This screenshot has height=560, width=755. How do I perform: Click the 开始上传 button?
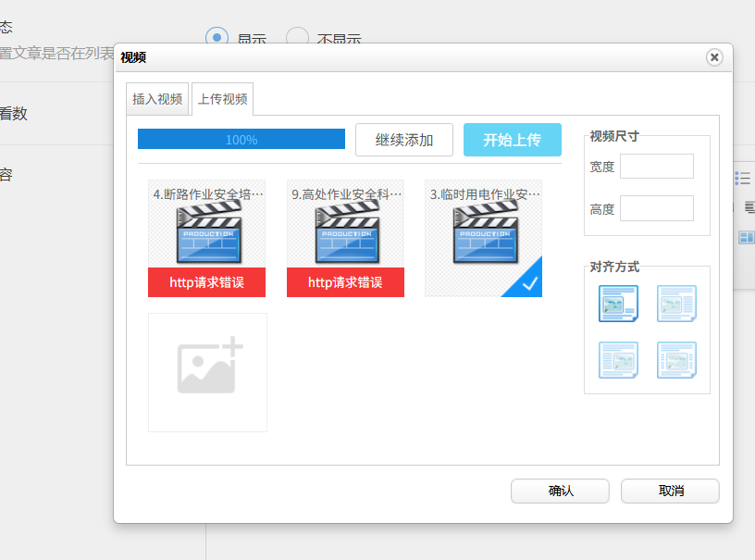point(513,140)
